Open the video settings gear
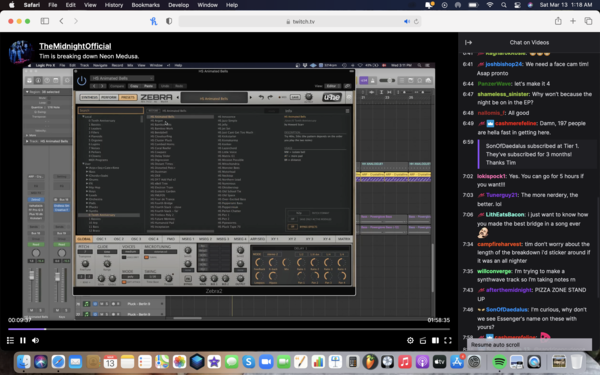The height and width of the screenshot is (375, 600). tap(410, 340)
